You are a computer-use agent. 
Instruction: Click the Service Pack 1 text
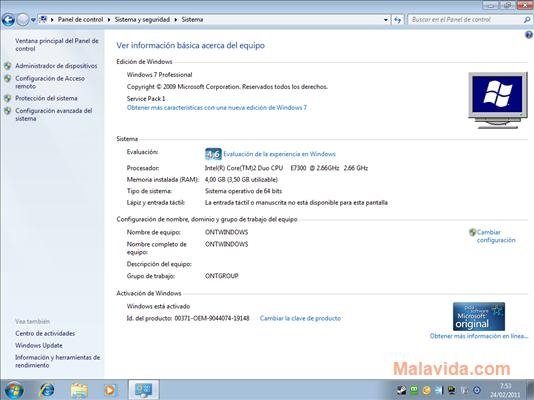pyautogui.click(x=146, y=98)
